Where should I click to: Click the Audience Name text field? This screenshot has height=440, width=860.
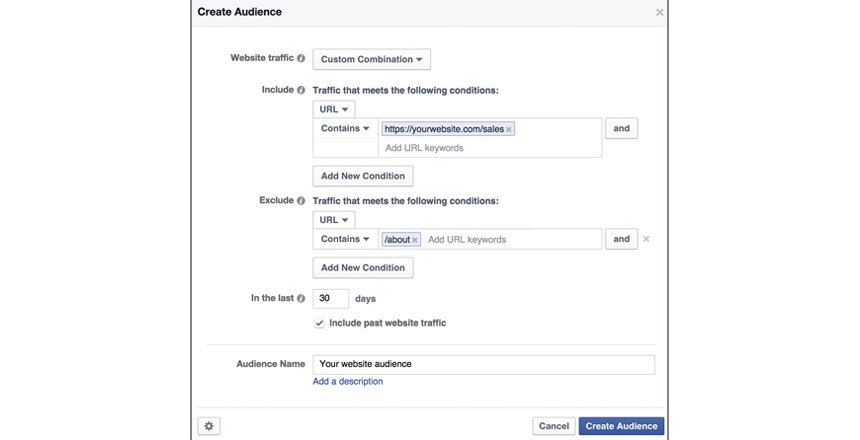tap(483, 364)
